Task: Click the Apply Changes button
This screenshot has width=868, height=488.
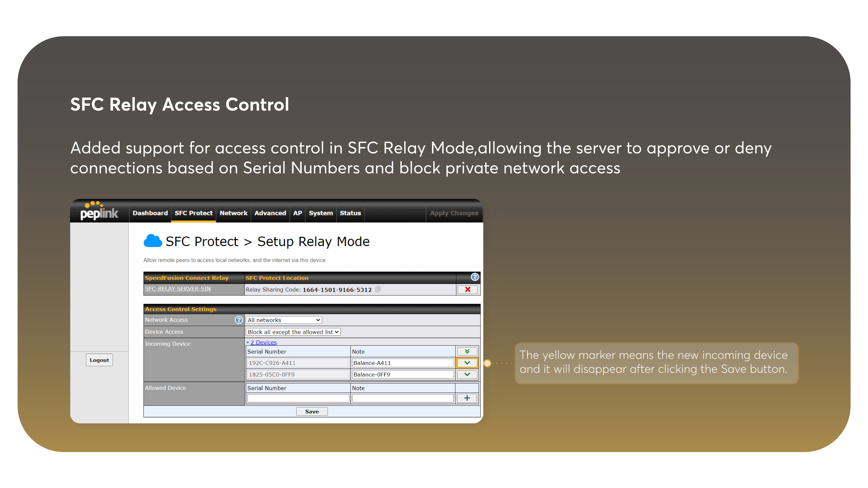Action: point(454,213)
